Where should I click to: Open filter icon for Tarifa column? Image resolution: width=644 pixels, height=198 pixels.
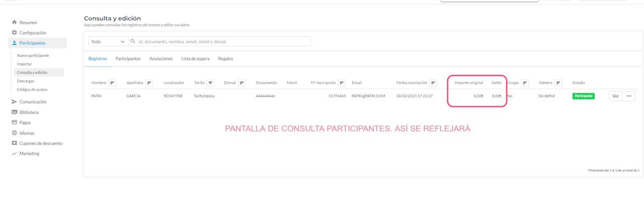pos(210,83)
